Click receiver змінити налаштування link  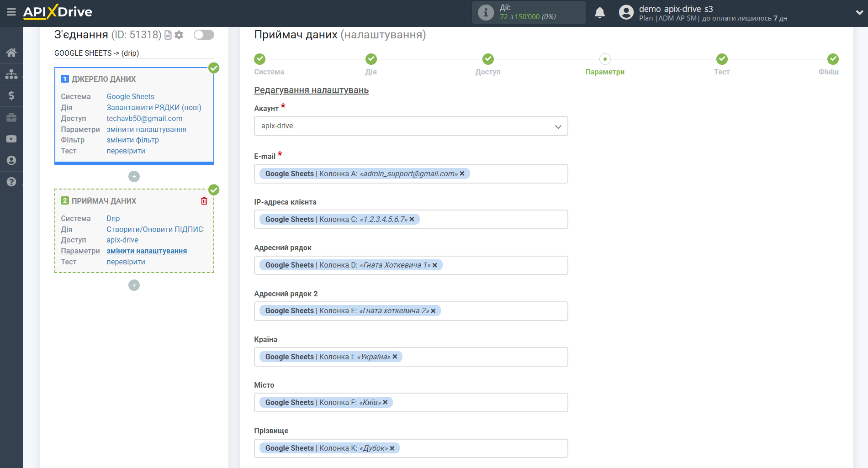click(x=147, y=251)
